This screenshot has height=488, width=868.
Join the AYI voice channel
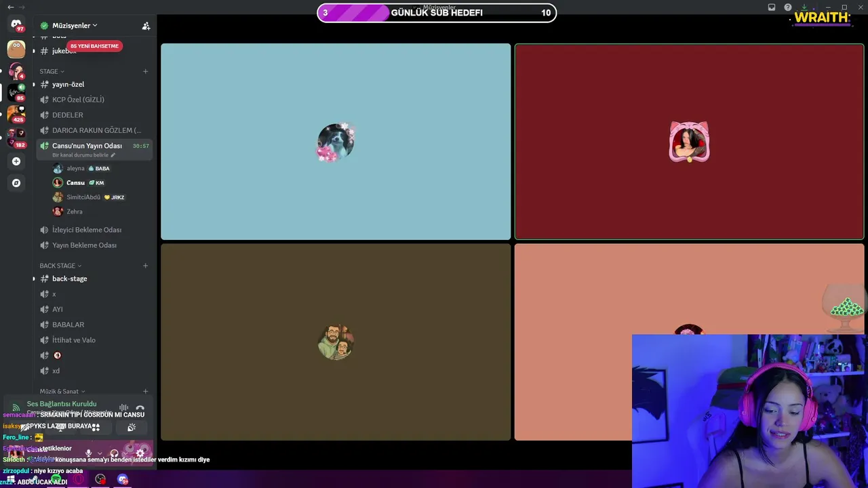[x=94, y=309]
